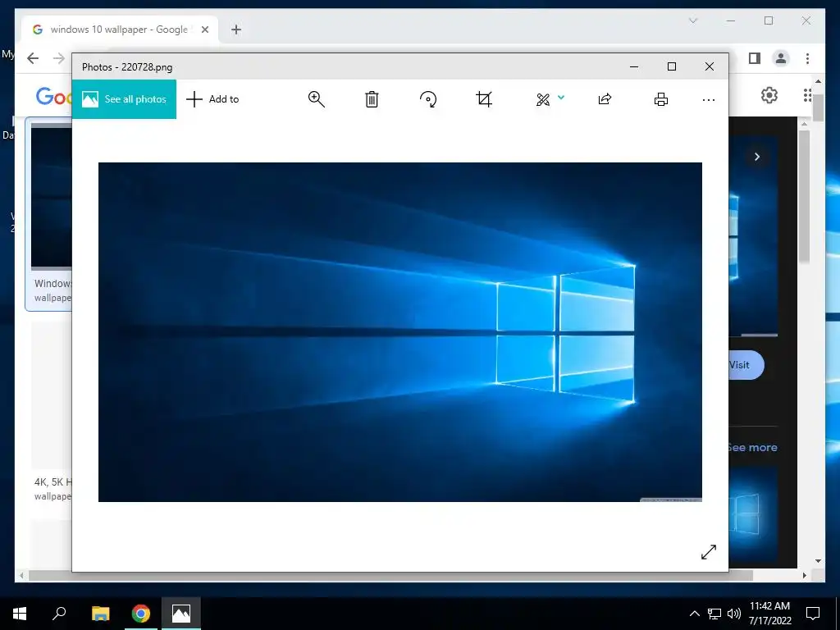This screenshot has width=840, height=630.
Task: Switch to Chrome from taskbar
Action: [x=141, y=614]
